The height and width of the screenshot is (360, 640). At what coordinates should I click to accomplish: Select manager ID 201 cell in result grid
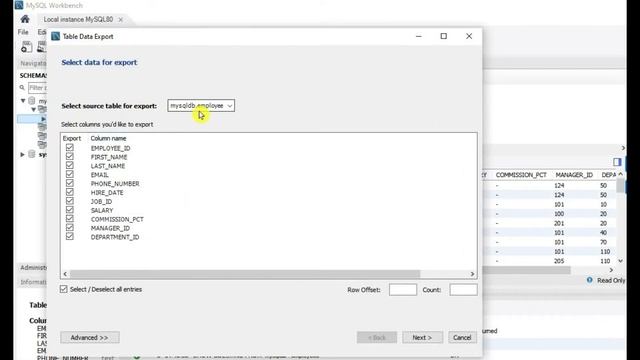tap(559, 223)
